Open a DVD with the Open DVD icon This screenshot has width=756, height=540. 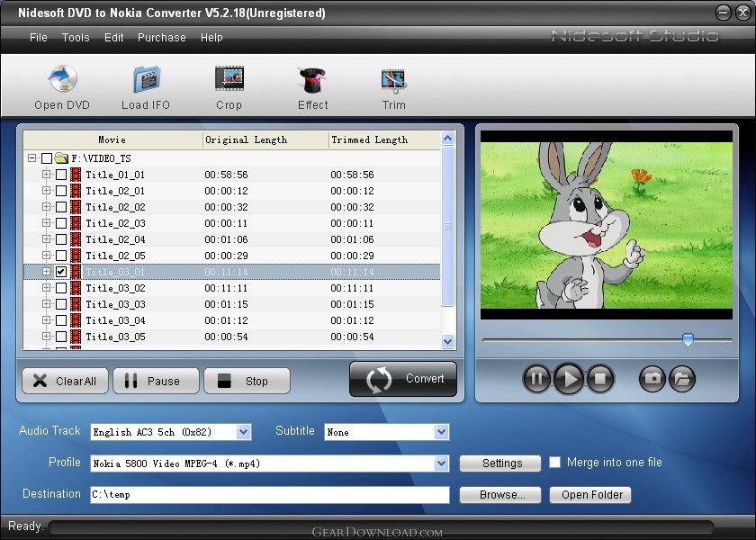coord(63,79)
